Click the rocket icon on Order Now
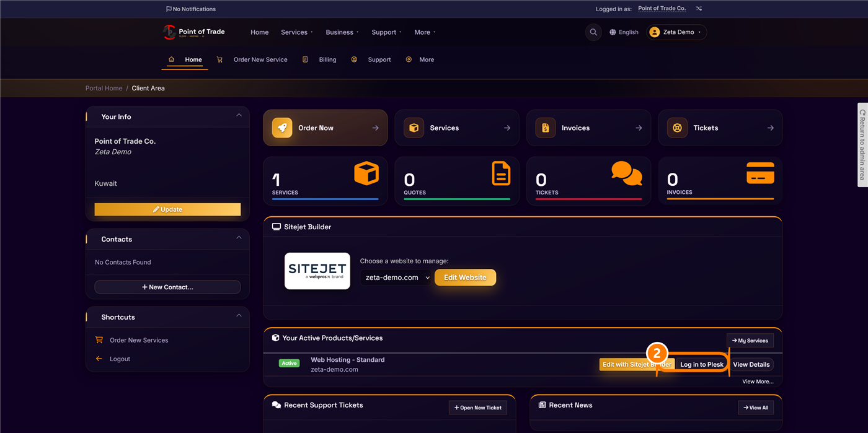This screenshot has height=433, width=868. (x=282, y=128)
